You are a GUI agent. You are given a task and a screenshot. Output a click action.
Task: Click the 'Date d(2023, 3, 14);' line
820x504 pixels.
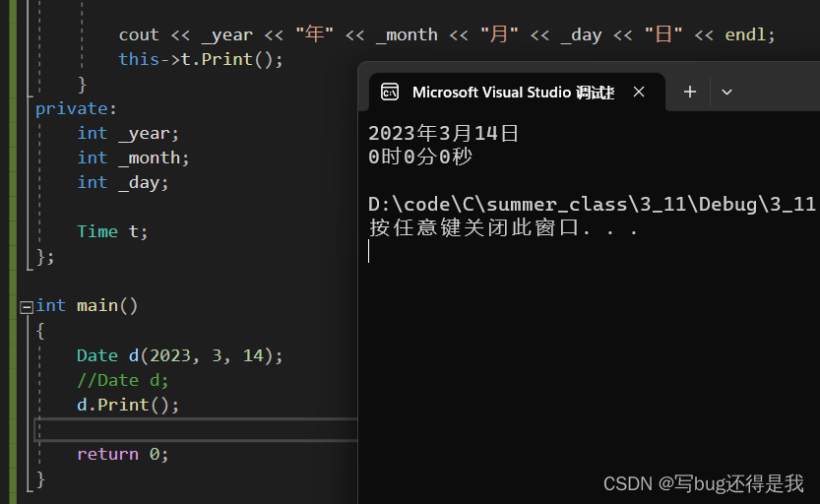pos(179,356)
